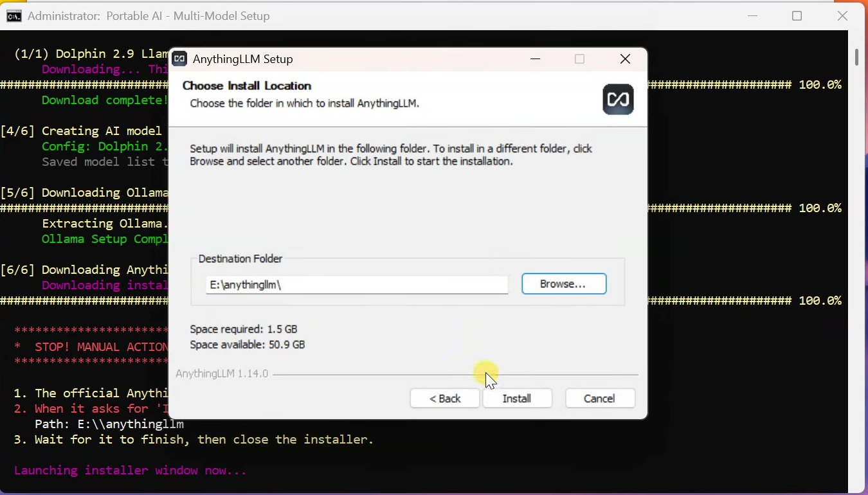Screen dimensions: 868x495
Task: Click the 'Ollama Setup Compl' console line
Action: (105, 239)
